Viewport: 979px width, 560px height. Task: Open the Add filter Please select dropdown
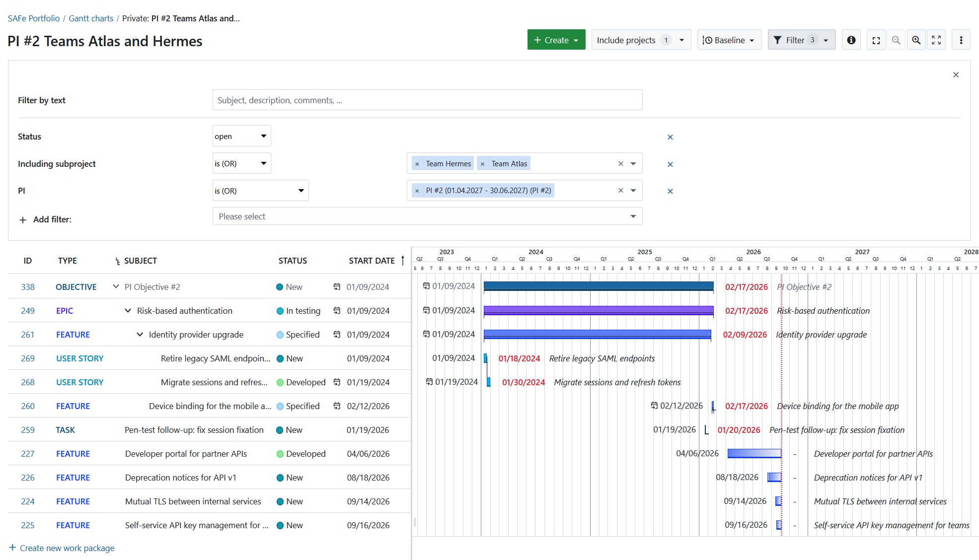point(427,216)
